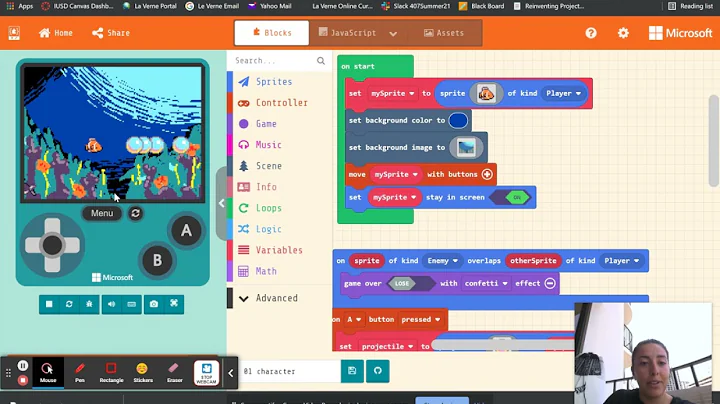720x404 pixels.
Task: Click the project name field
Action: pos(290,371)
